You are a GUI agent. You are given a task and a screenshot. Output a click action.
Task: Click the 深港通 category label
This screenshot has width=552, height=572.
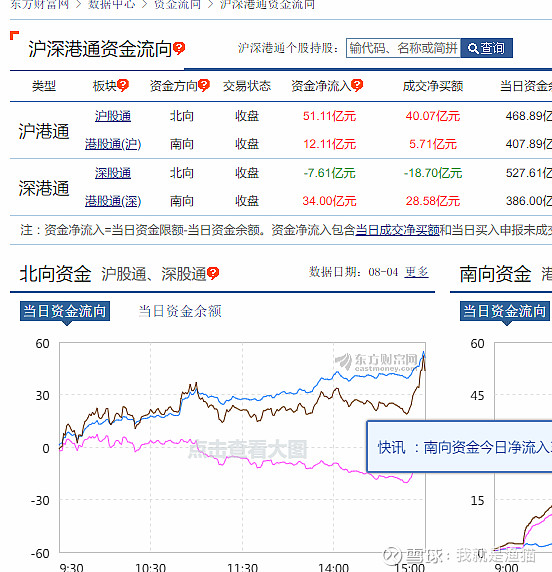44,188
